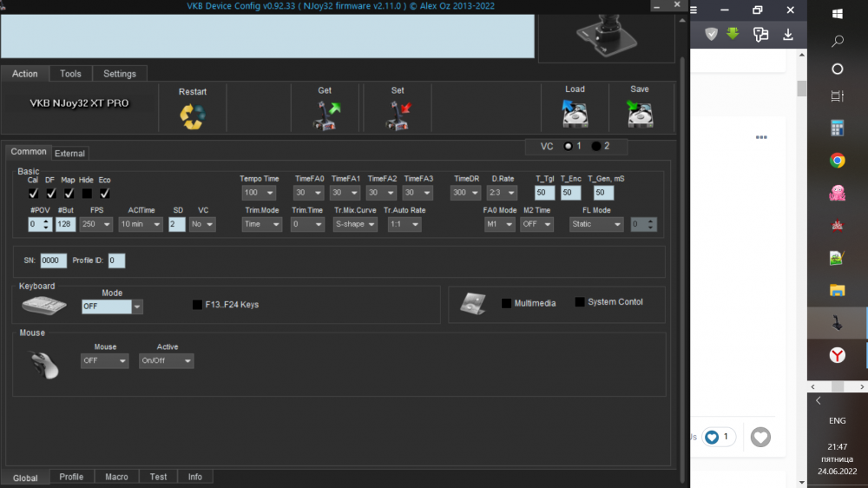Open the Tempo Time dropdown

[x=259, y=193]
